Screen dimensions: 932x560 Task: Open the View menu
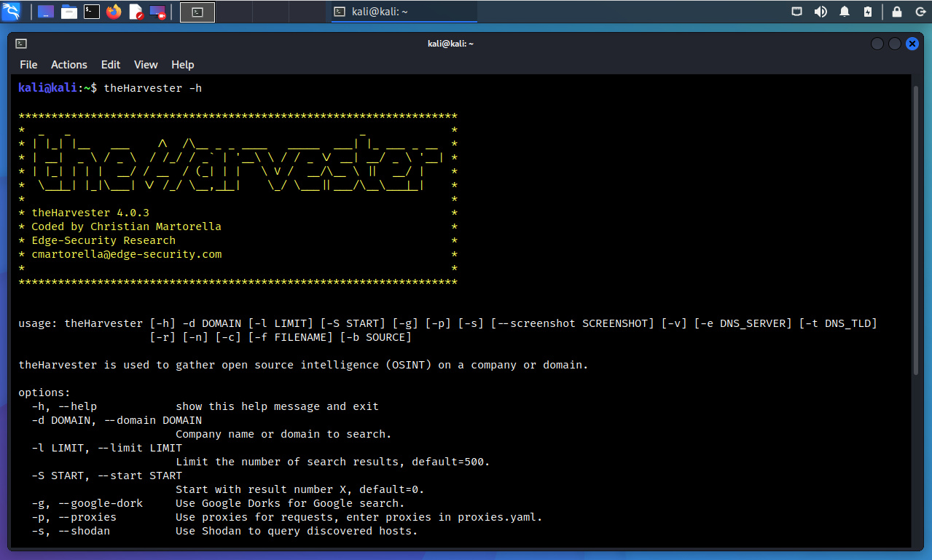pyautogui.click(x=146, y=65)
